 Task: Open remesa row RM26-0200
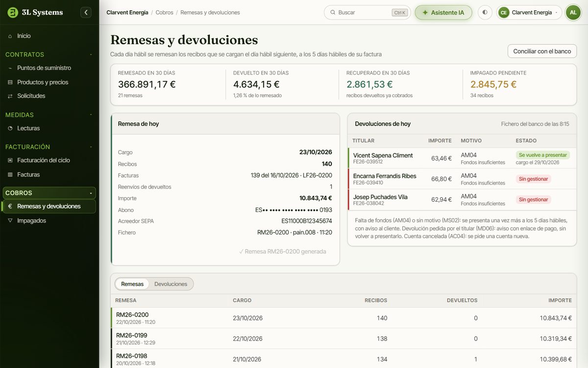343,318
